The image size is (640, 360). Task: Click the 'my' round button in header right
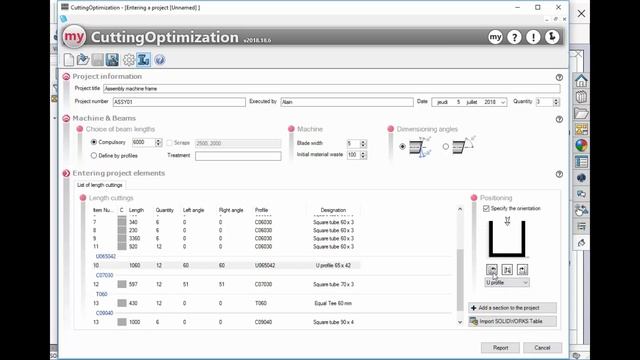495,37
